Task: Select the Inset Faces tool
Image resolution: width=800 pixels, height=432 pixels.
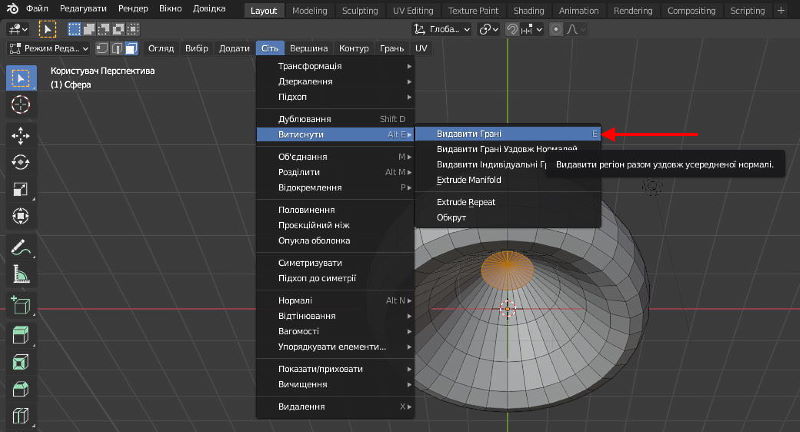Action: point(21,363)
